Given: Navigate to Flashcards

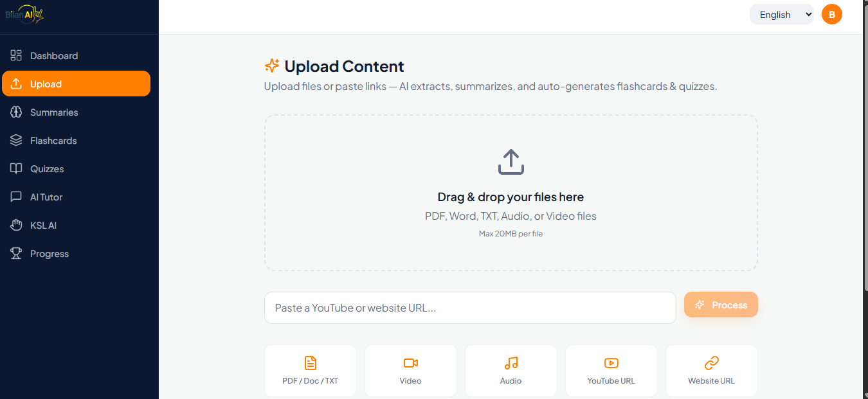Looking at the screenshot, I should tap(77, 141).
